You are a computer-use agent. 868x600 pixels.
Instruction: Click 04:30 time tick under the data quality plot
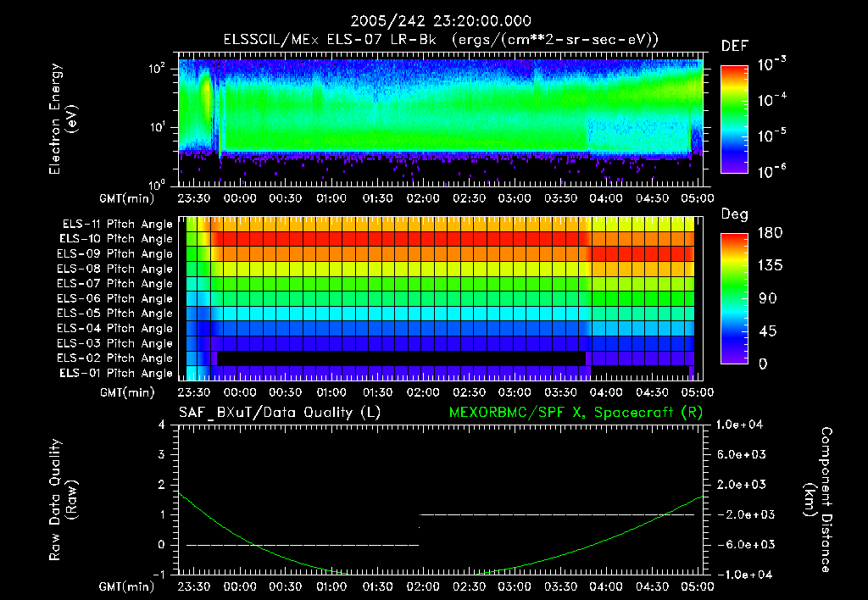click(x=652, y=586)
